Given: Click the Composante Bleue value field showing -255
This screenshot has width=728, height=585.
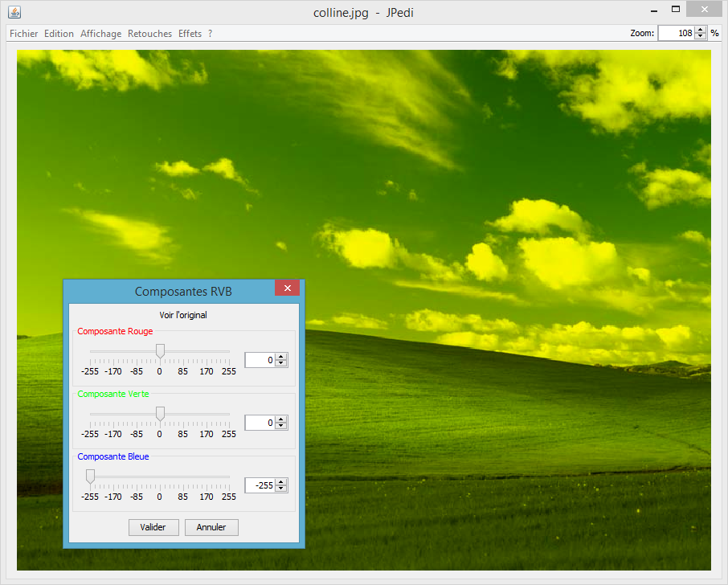Looking at the screenshot, I should click(x=260, y=485).
